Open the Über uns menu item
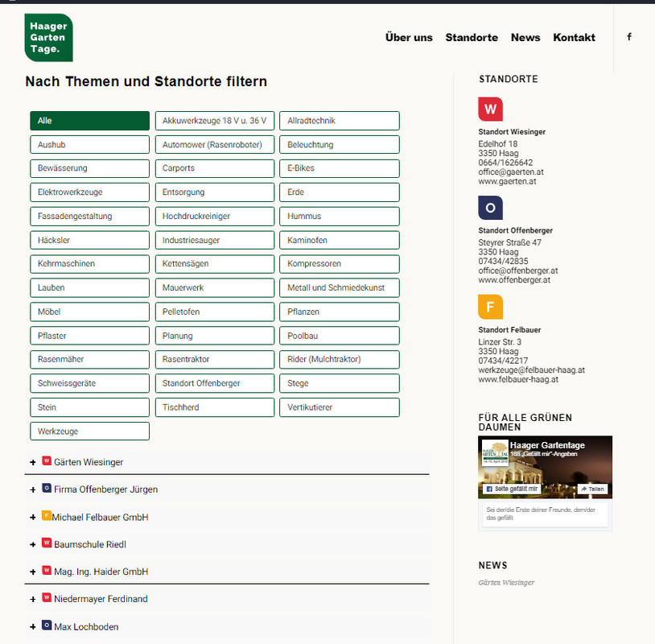Screen dimensions: 655x644 coord(409,38)
